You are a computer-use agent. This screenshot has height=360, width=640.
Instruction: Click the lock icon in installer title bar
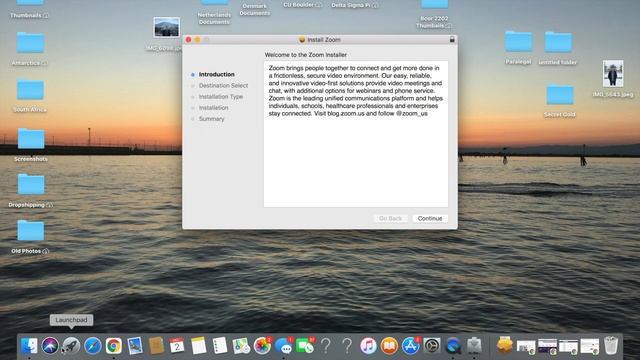(x=452, y=39)
